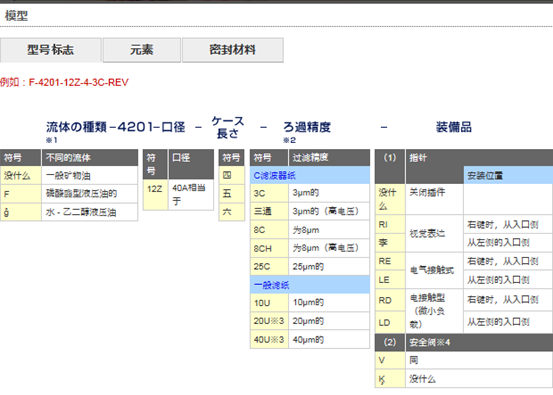Click the 过滤精度 column header
553x395 pixels.
point(329,158)
